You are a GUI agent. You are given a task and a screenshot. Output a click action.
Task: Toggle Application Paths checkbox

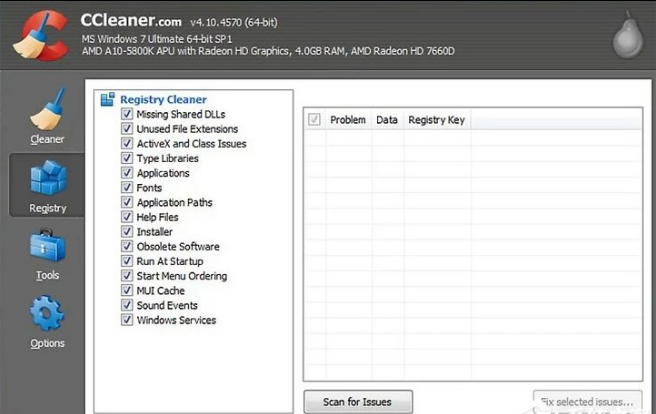127,202
